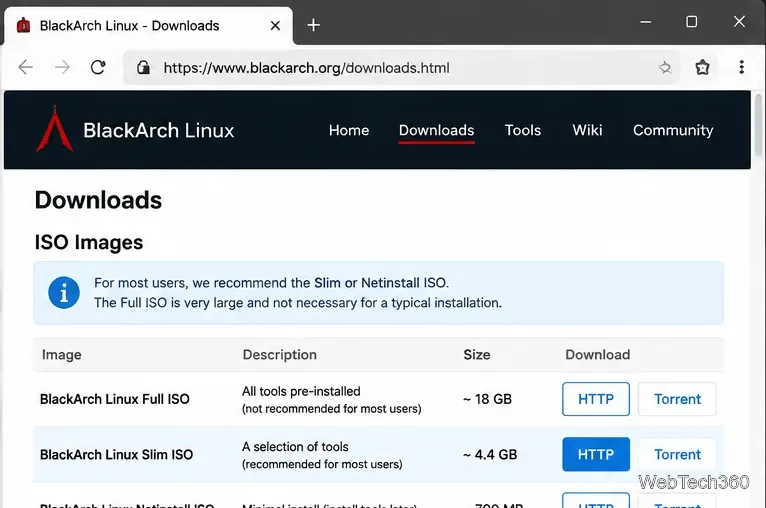
Task: Open a new tab with plus button
Action: click(314, 25)
